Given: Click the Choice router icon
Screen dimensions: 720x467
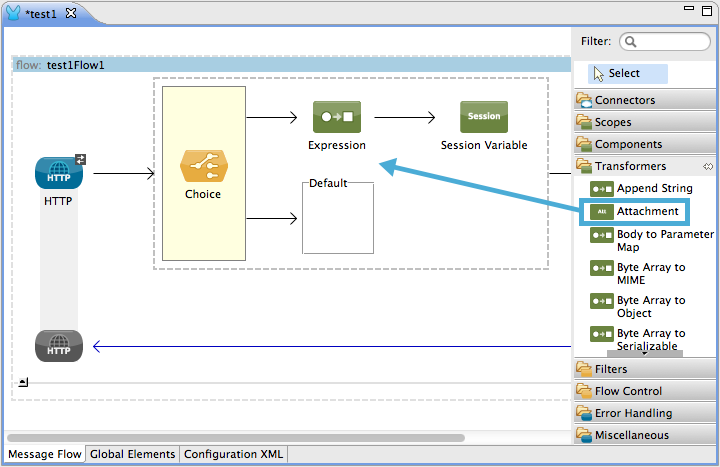Looking at the screenshot, I should click(x=203, y=165).
